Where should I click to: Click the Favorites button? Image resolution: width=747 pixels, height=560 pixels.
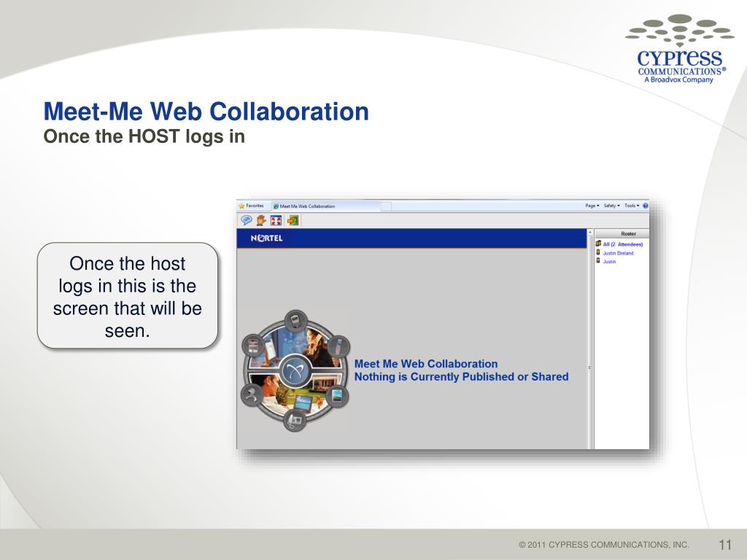[x=251, y=206]
